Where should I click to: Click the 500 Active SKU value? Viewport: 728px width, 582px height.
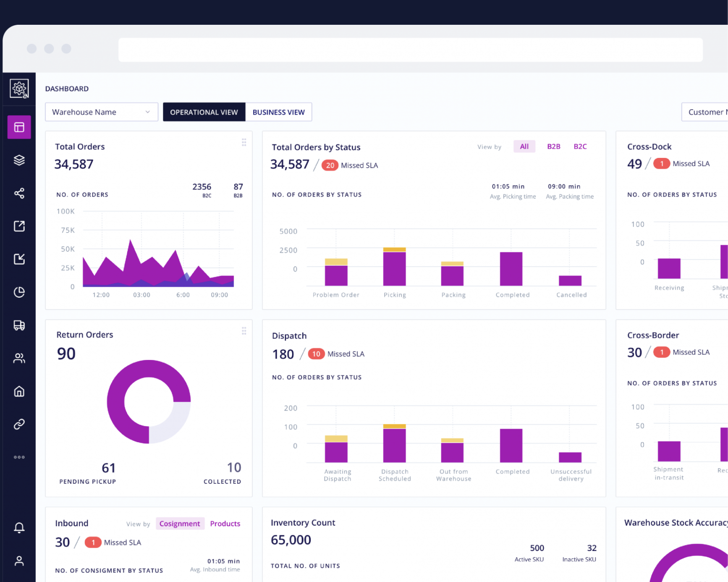[x=537, y=548]
